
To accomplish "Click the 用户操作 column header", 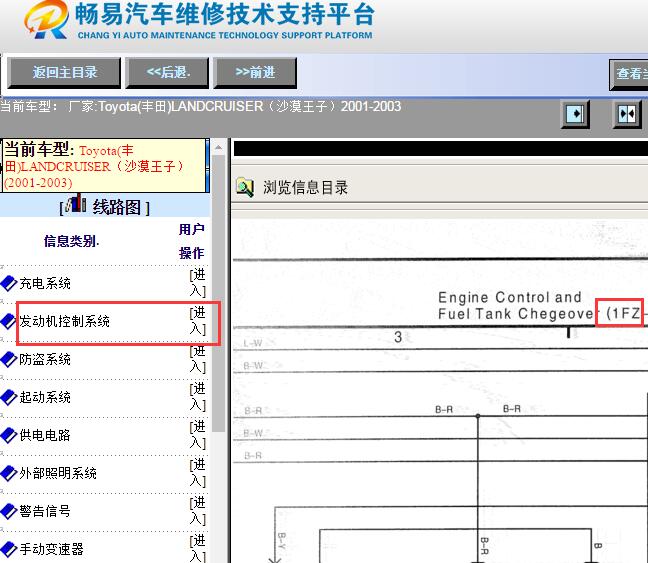I will 191,241.
